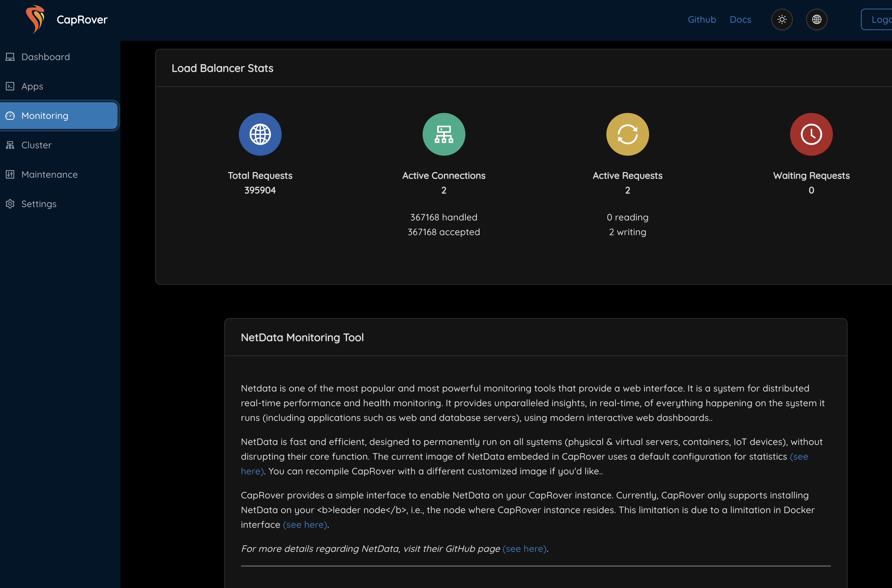Click the red Waiting Requests clock icon
The image size is (892, 588).
point(811,134)
